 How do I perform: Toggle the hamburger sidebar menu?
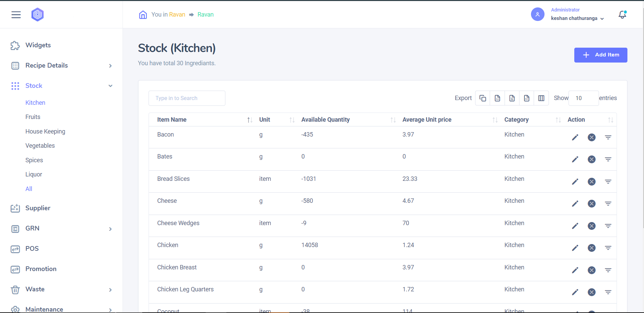(16, 15)
